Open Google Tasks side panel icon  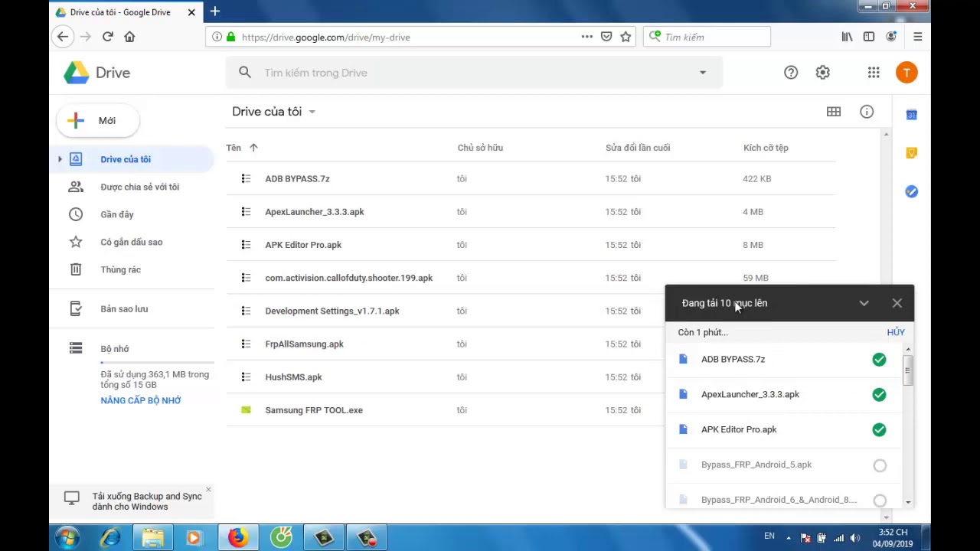[911, 191]
